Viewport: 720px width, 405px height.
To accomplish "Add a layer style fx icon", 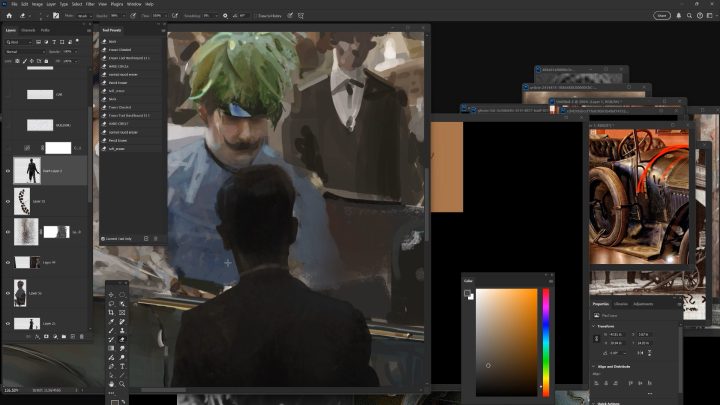I will click(x=37, y=337).
